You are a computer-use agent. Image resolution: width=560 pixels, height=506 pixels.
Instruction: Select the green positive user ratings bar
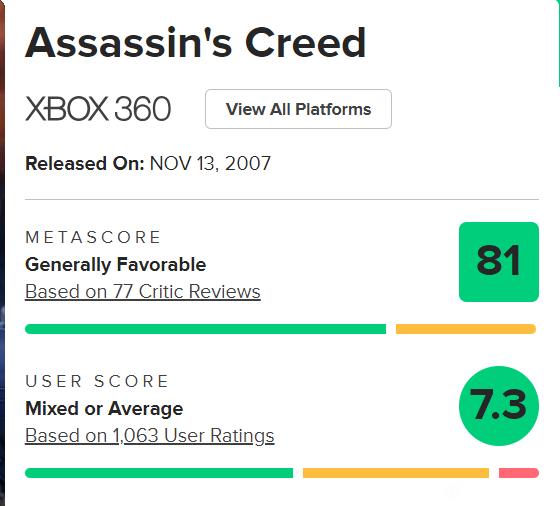pyautogui.click(x=159, y=473)
